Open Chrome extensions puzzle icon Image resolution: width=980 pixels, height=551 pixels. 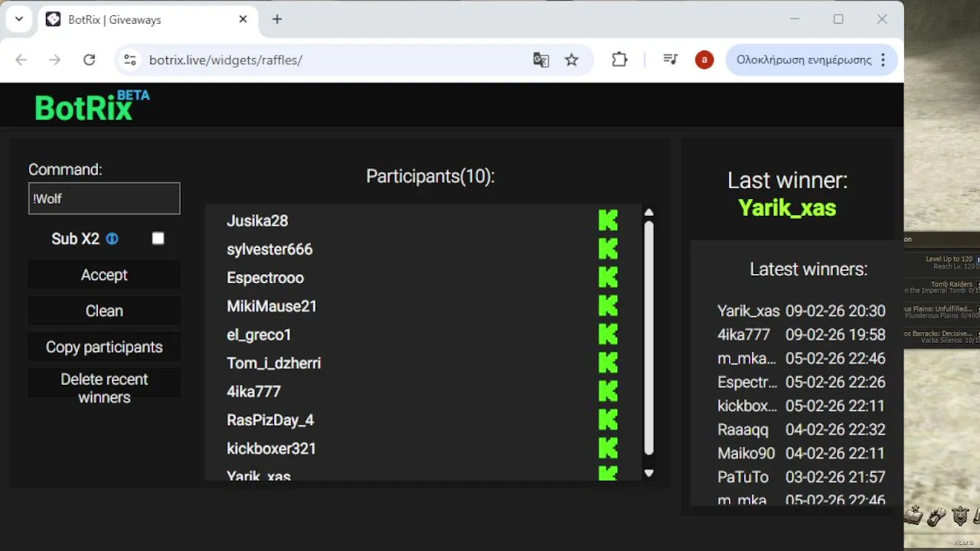coord(619,60)
